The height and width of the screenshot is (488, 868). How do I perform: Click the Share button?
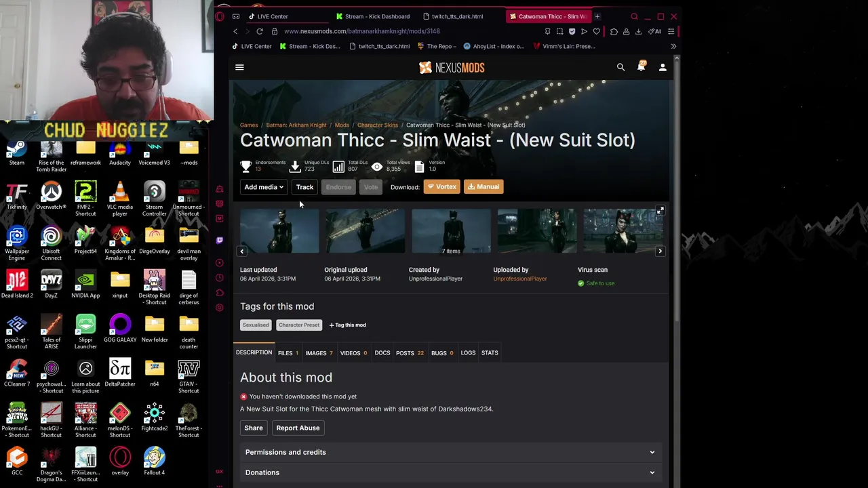254,428
